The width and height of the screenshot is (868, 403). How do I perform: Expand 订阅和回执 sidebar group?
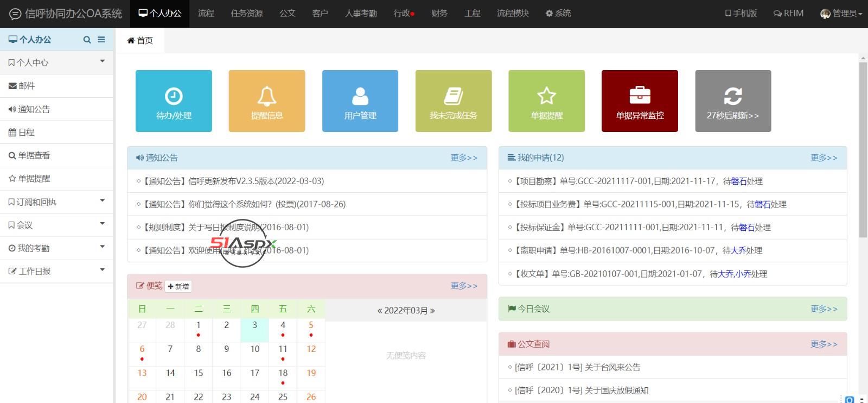56,201
